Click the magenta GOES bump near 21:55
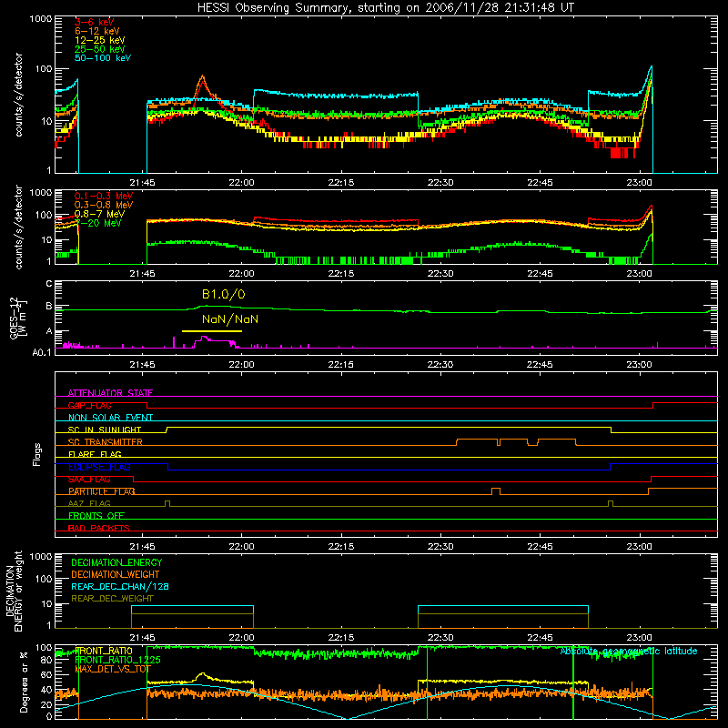Screen dimensions: 728x728 click(x=215, y=341)
